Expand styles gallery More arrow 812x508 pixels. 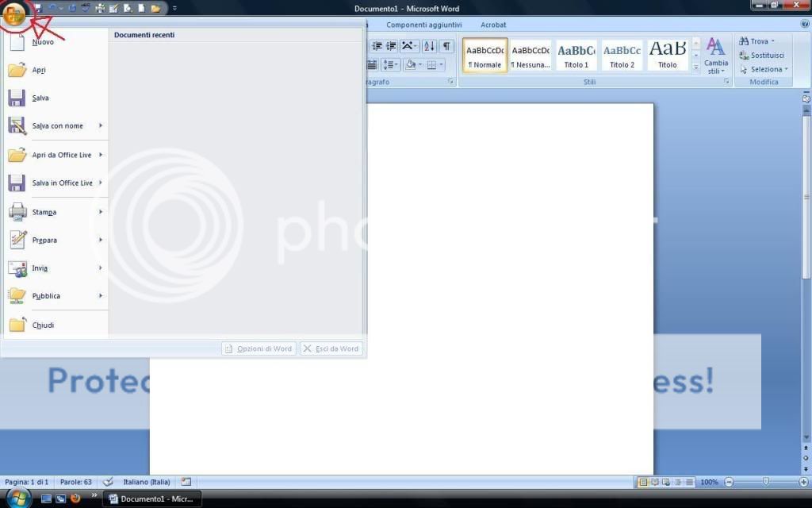pos(696,67)
